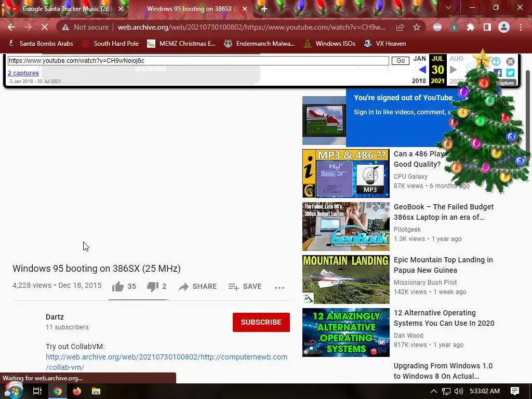Open the Chrome profile avatar
This screenshot has width=532, height=399.
(x=504, y=27)
